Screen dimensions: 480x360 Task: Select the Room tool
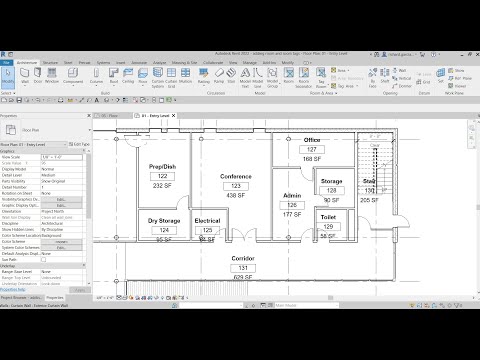(x=289, y=75)
